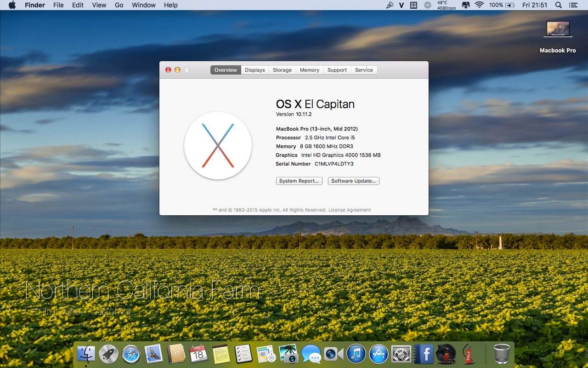Open the License Agreement link

pyautogui.click(x=349, y=210)
